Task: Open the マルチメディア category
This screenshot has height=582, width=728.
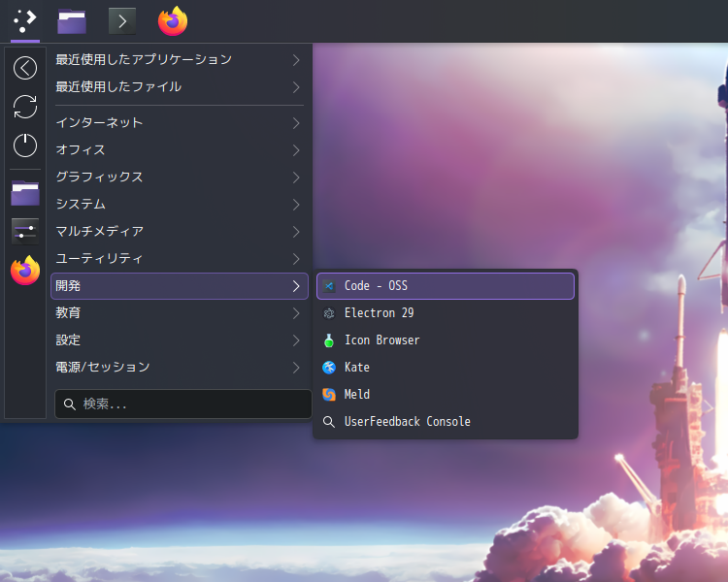Action: pos(180,232)
